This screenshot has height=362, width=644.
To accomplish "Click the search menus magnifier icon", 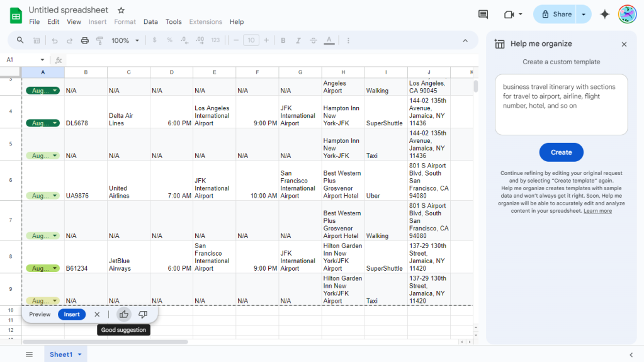I will coord(20,40).
